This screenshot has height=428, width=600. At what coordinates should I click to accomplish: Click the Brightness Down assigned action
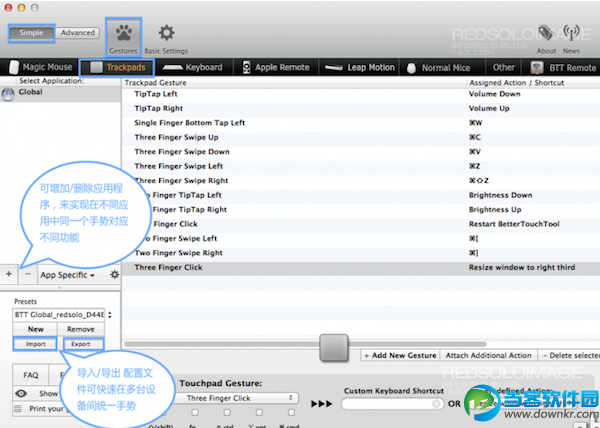[501, 195]
